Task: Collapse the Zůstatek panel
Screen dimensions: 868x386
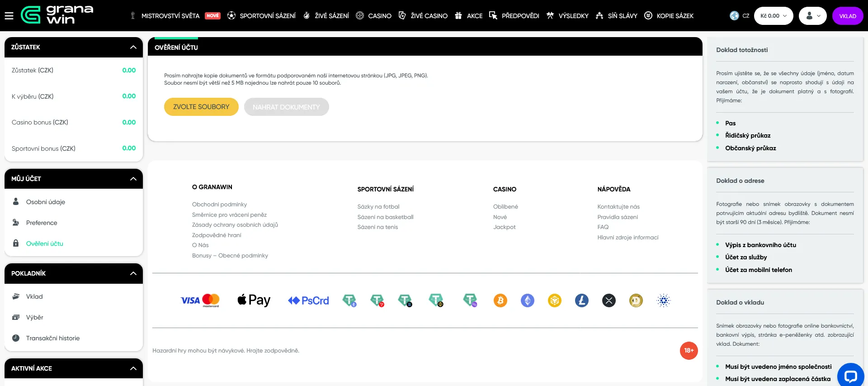Action: pos(133,47)
